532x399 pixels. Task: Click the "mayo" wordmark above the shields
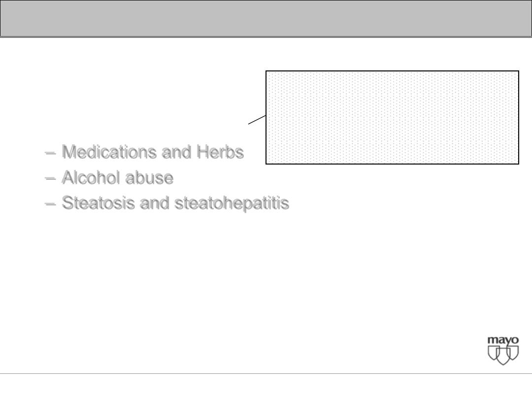pos(503,340)
